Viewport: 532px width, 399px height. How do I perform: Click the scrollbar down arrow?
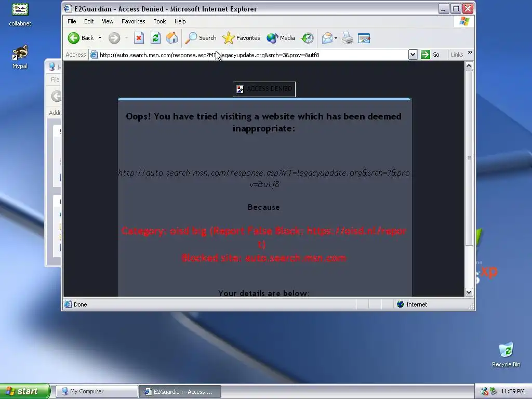(x=469, y=292)
